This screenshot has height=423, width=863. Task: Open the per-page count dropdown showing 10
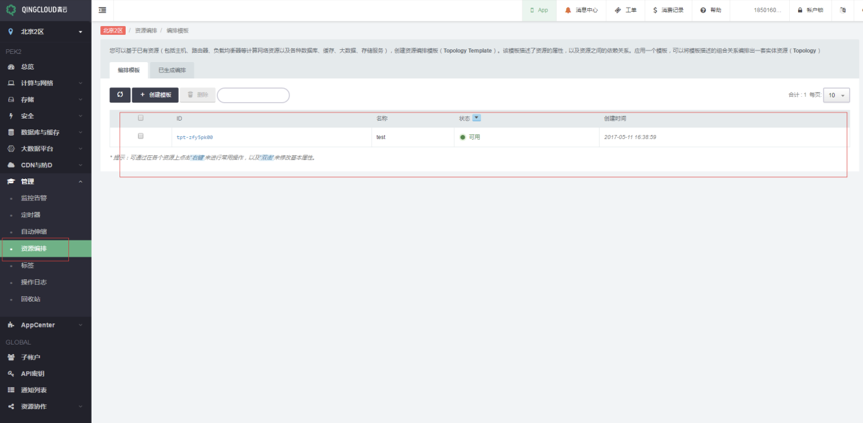[x=837, y=95]
